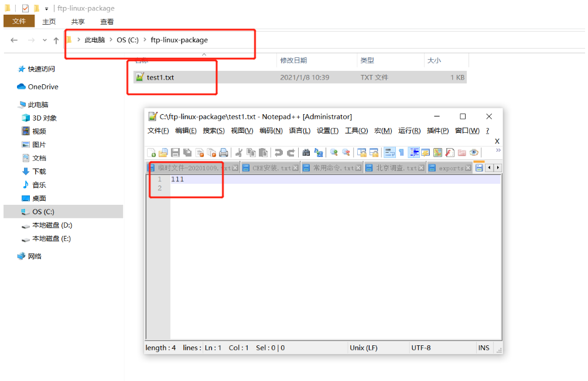Click the Save All toolbar icon
The image size is (588, 381).
point(187,153)
